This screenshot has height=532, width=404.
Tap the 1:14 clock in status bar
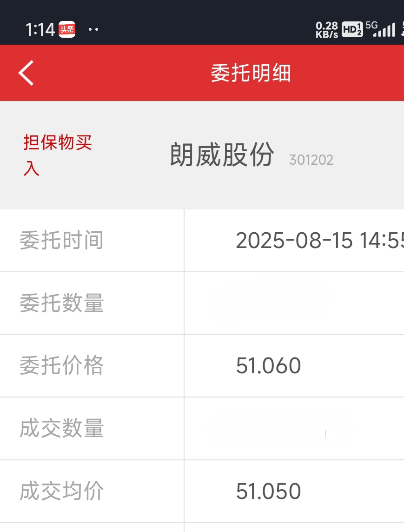pos(40,29)
